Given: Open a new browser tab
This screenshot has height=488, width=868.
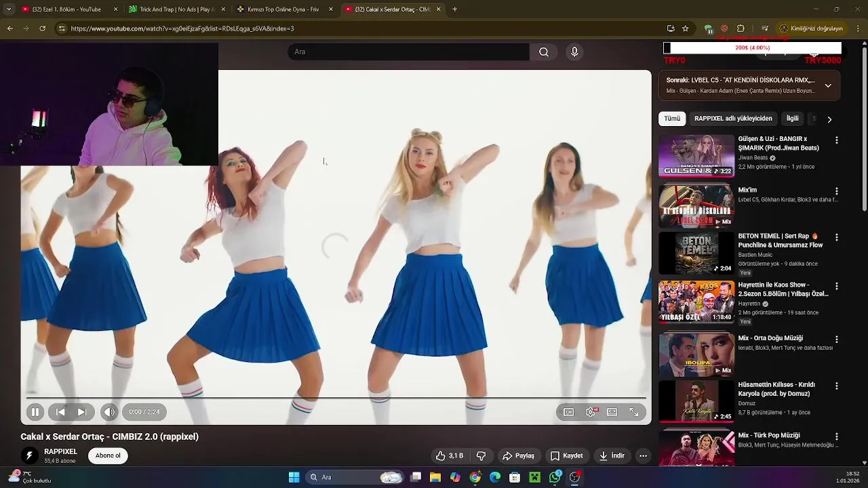Looking at the screenshot, I should (454, 9).
